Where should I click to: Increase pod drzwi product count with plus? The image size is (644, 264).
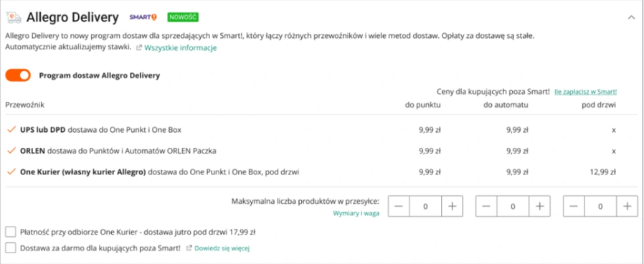(x=628, y=206)
